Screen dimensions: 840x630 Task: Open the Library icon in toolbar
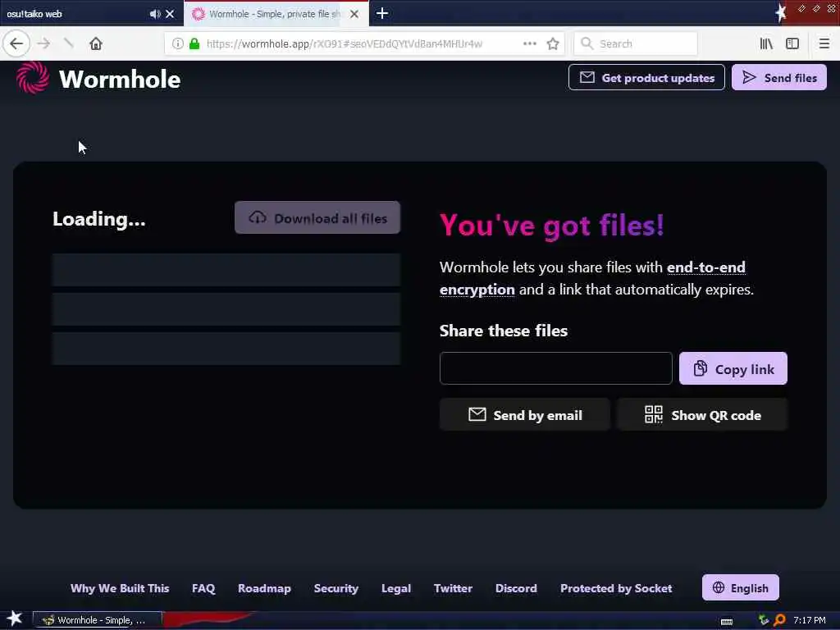pos(766,43)
